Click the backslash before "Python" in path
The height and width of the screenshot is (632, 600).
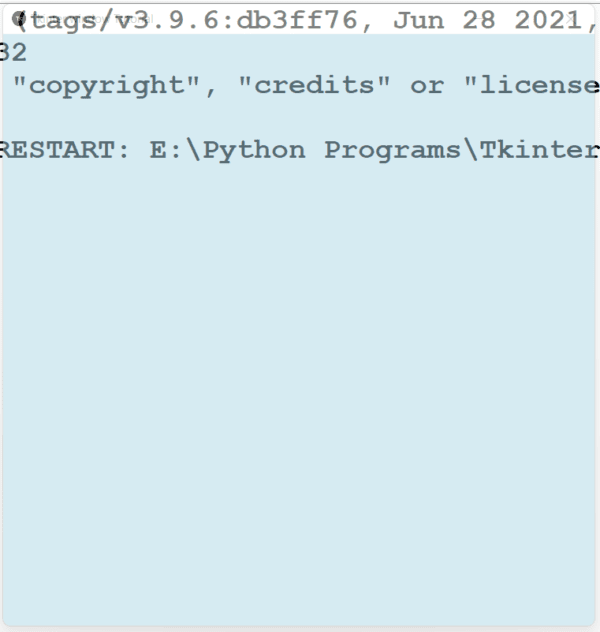pos(193,150)
